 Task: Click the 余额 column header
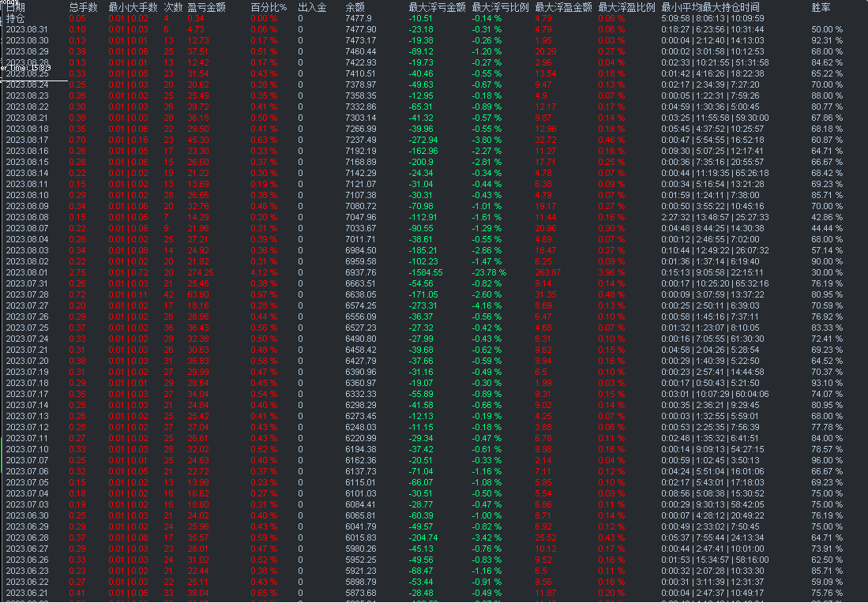tap(355, 7)
